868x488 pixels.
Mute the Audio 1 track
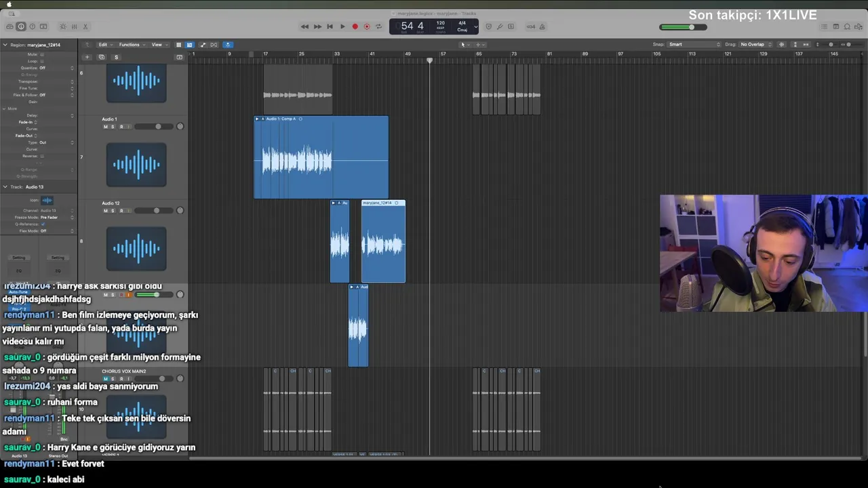pyautogui.click(x=105, y=127)
